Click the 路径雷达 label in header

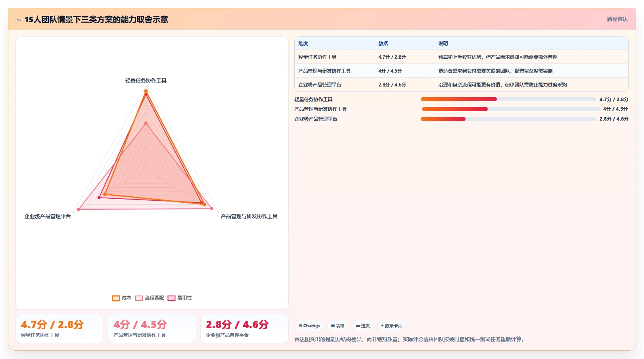[x=617, y=19]
